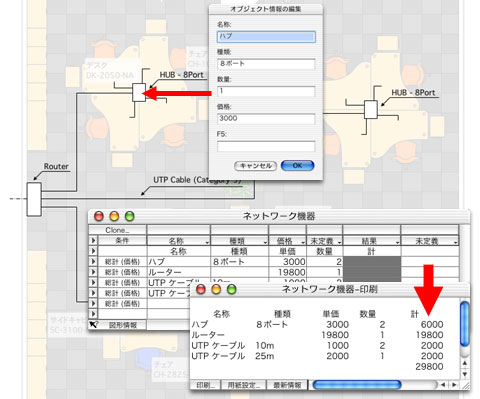Click the 最新情報 refresh button
Image resolution: width=480 pixels, height=399 pixels.
click(287, 385)
